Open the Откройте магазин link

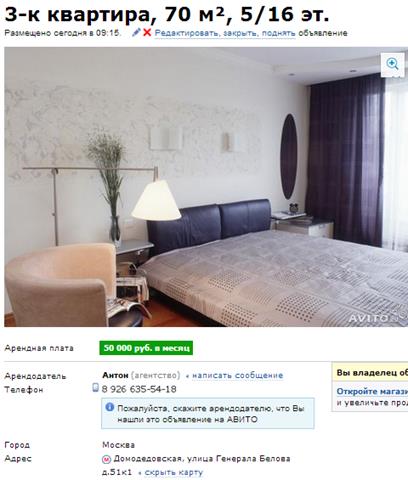(x=372, y=391)
